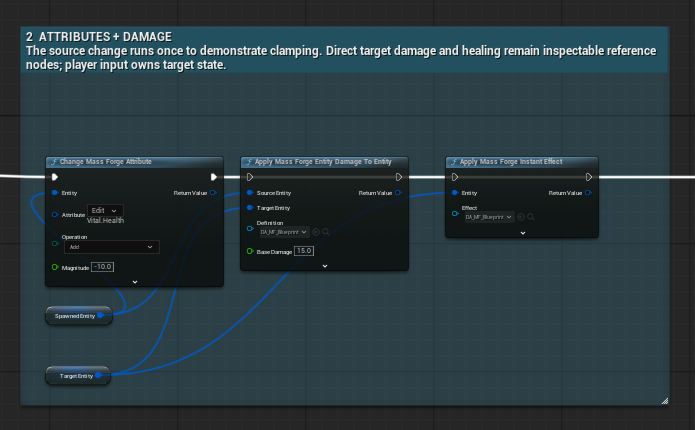Click the comment title 2 ATTRIBUTES + DAMAGE
Screen dimensions: 695x430
[98, 37]
